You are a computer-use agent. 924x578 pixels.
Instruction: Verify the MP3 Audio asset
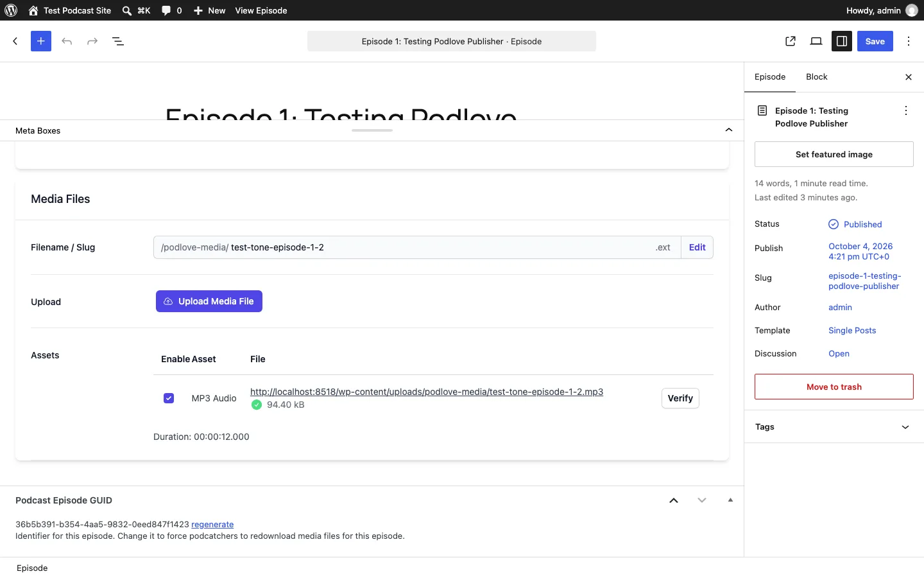pyautogui.click(x=680, y=398)
